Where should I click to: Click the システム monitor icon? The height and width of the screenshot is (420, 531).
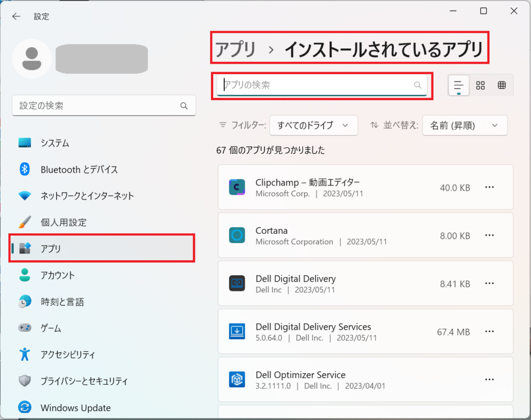pos(25,143)
